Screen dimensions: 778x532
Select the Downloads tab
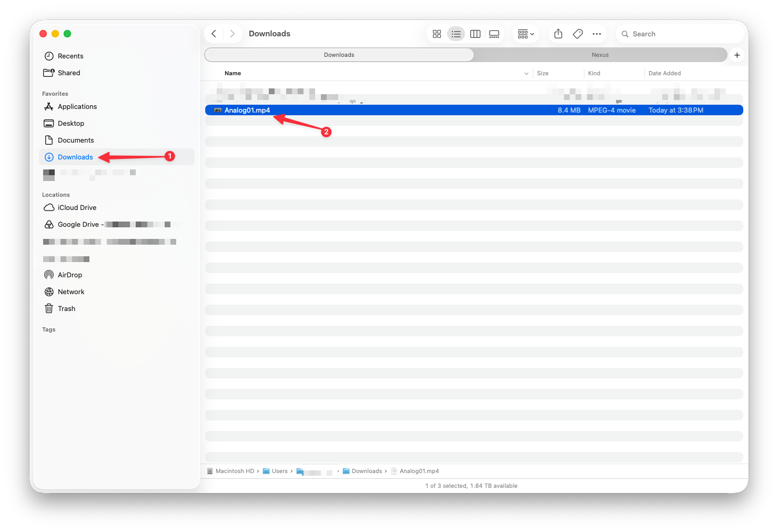(339, 55)
